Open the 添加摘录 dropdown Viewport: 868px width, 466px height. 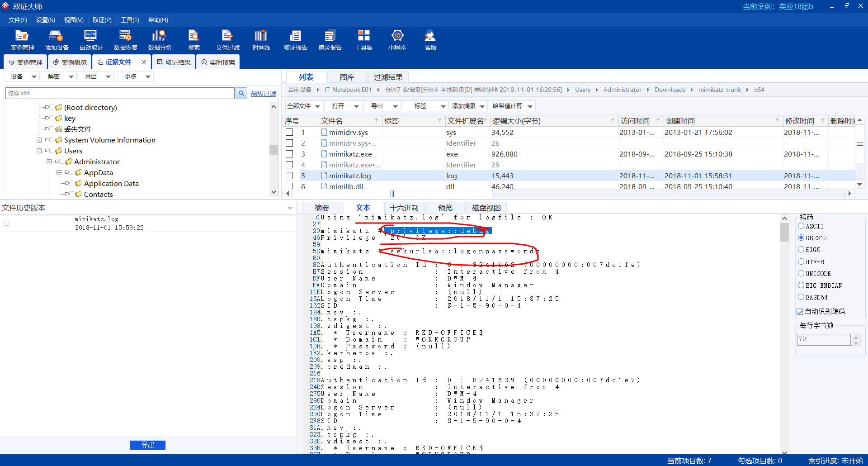[x=468, y=106]
